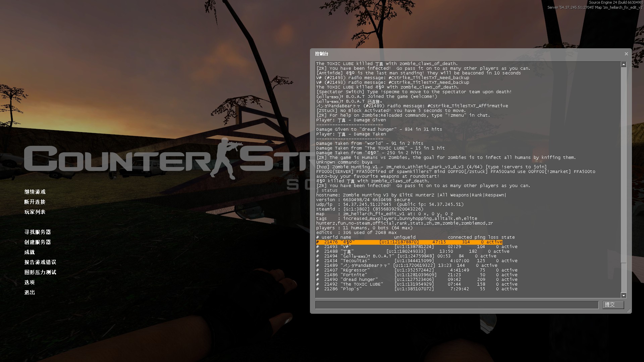The height and width of the screenshot is (362, 644).
Task: Click the "map : zm_hellarch_fix_edit_v1" line
Action: (x=384, y=214)
